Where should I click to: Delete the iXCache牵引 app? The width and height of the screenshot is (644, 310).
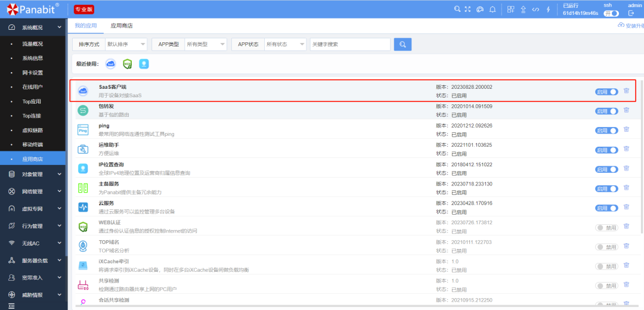(x=626, y=265)
